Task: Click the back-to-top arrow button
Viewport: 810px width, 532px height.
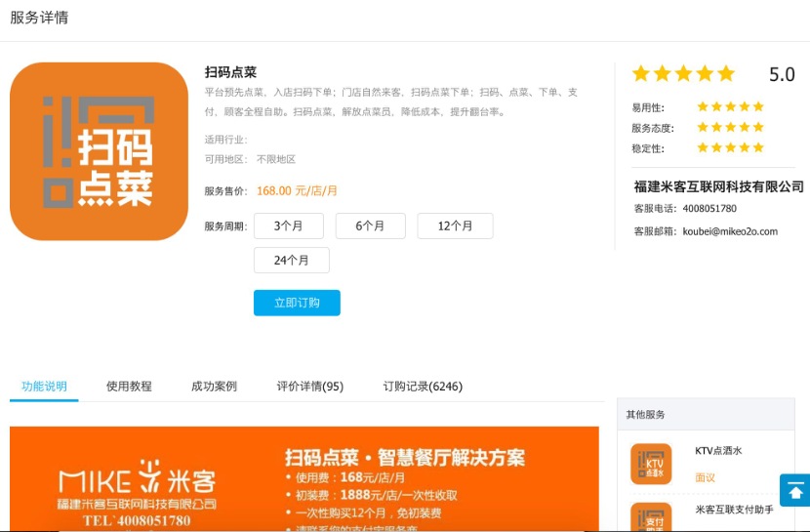Action: 795,490
